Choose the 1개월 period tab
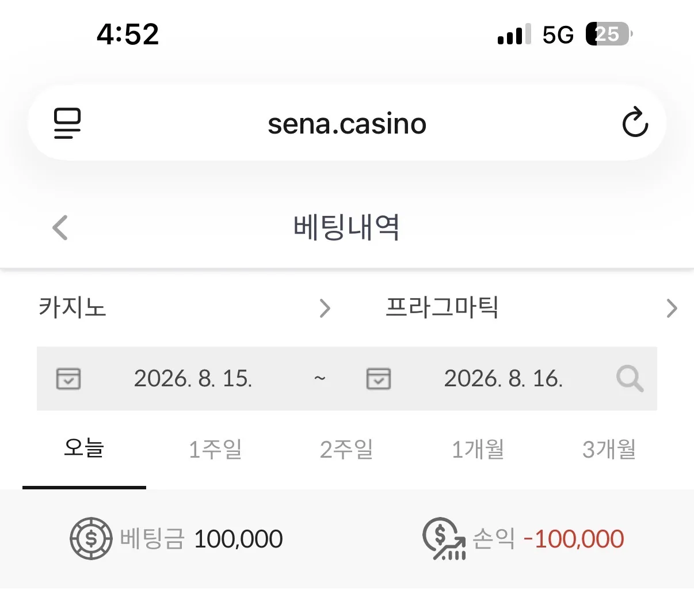 coord(478,449)
